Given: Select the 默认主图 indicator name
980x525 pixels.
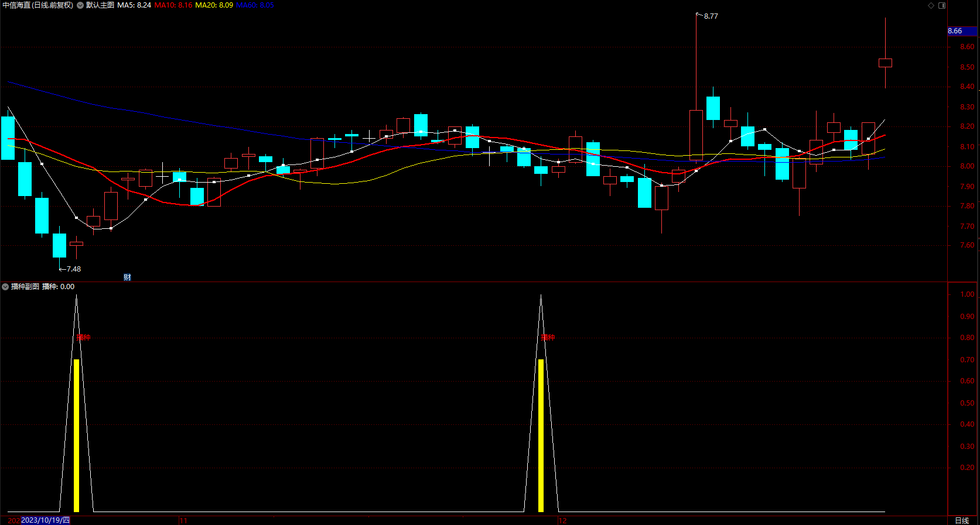Looking at the screenshot, I should click(x=100, y=5).
